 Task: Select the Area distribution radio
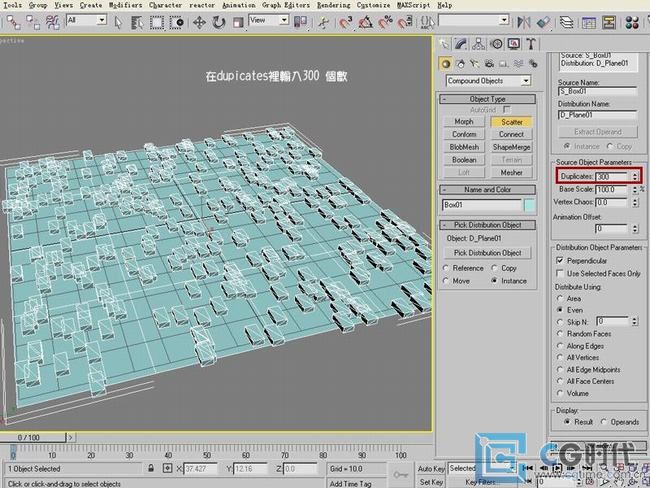(560, 299)
